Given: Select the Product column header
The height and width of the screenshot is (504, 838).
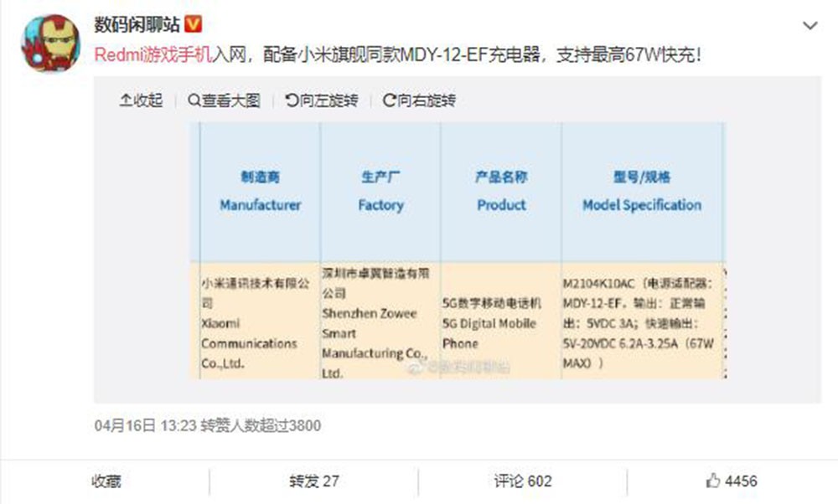Looking at the screenshot, I should pos(501,192).
